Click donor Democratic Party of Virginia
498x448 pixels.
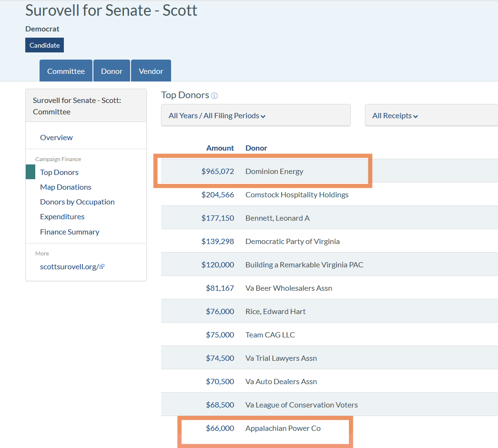pyautogui.click(x=293, y=242)
